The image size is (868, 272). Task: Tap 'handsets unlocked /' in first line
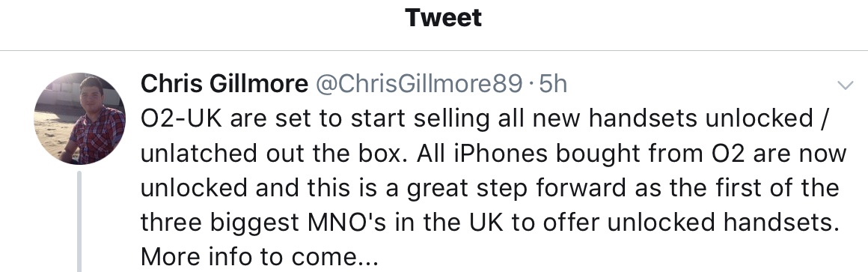click(x=707, y=118)
